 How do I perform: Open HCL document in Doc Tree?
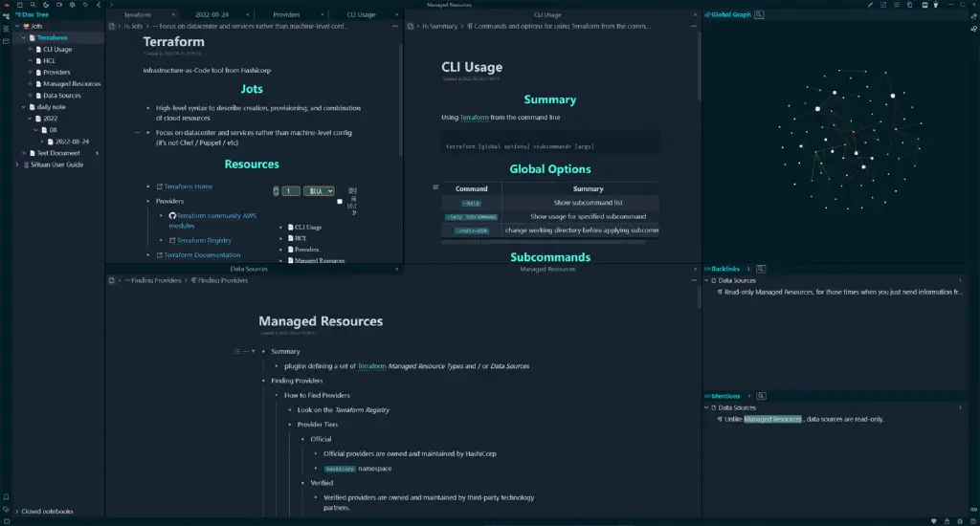point(49,60)
